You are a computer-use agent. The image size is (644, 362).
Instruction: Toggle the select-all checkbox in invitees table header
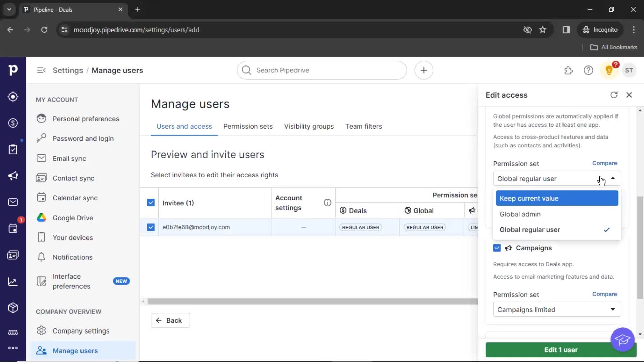click(150, 202)
